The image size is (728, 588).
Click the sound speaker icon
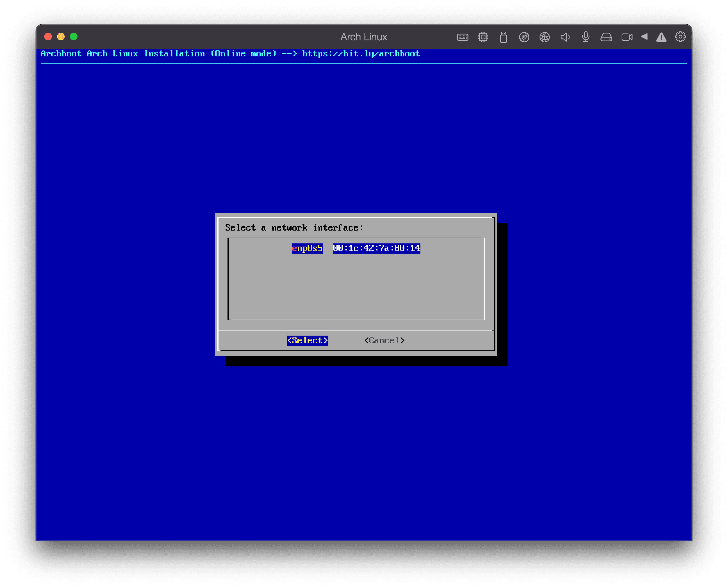coord(565,37)
